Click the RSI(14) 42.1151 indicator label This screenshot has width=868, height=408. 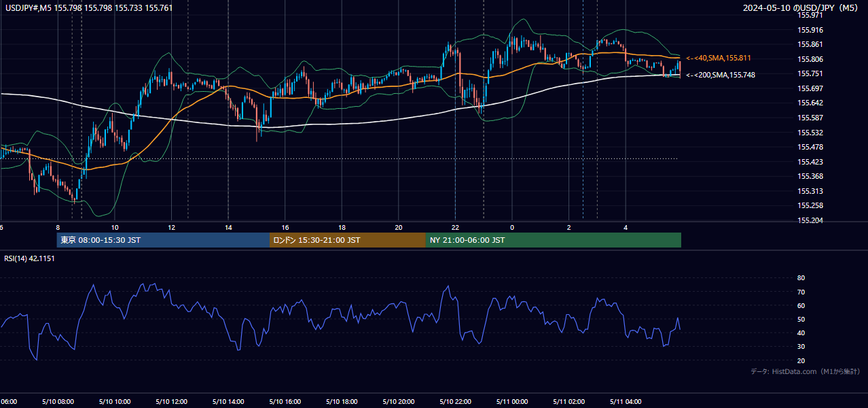point(30,258)
